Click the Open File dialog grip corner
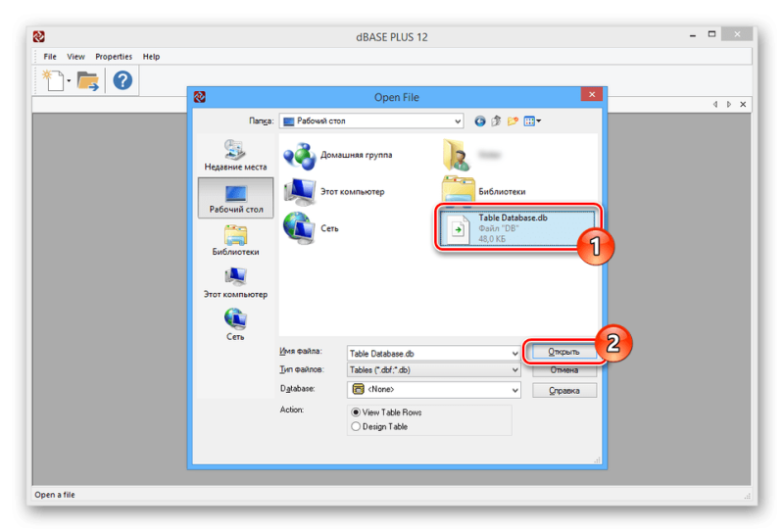This screenshot has width=784, height=532. (x=597, y=460)
